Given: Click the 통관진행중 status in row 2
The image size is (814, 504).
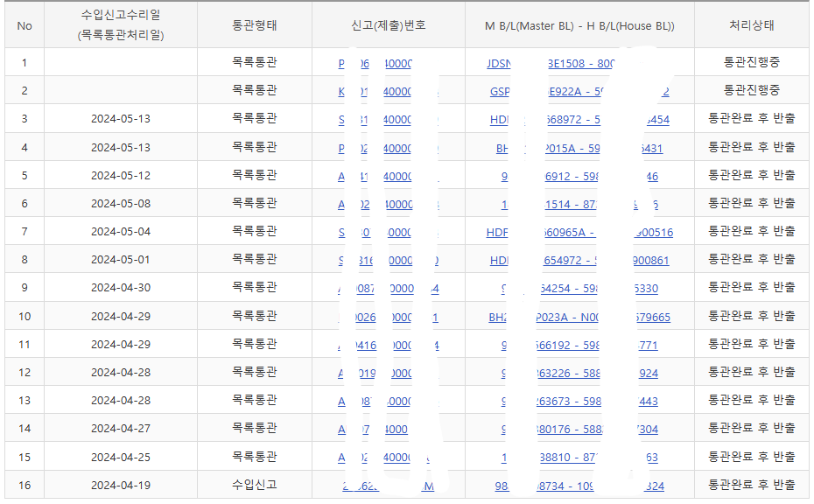Looking at the screenshot, I should pos(751,90).
